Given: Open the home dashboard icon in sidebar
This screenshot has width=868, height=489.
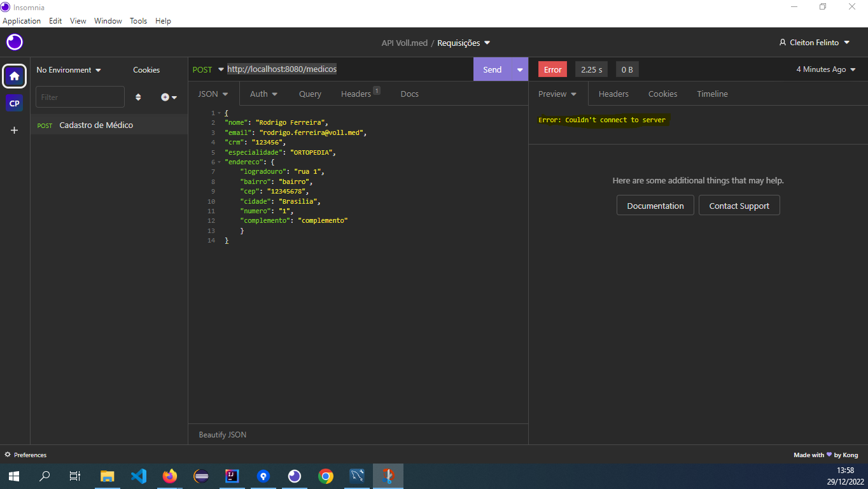Looking at the screenshot, I should point(14,76).
